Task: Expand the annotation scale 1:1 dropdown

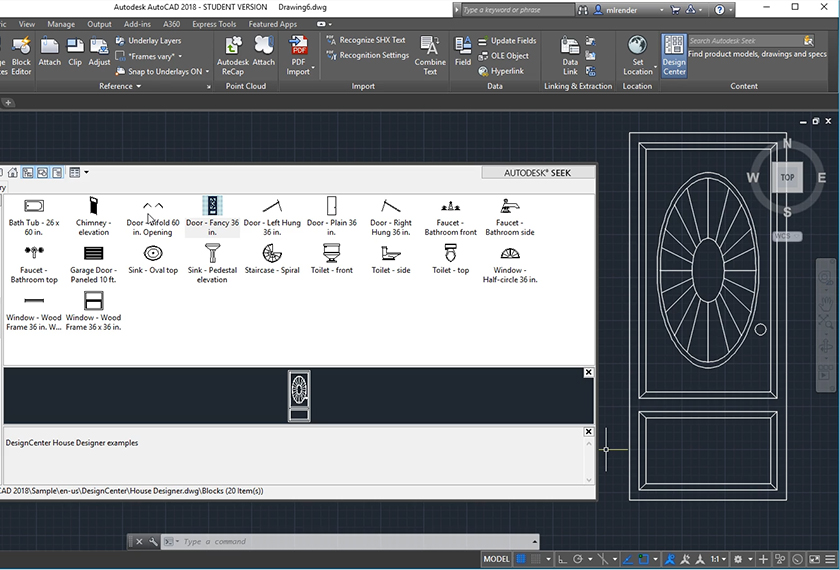Action: pyautogui.click(x=718, y=559)
